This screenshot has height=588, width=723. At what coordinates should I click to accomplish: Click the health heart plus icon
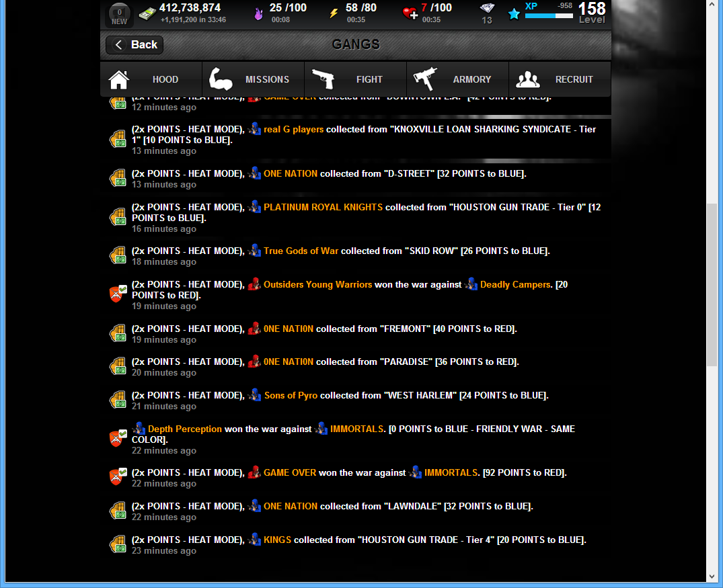pyautogui.click(x=410, y=13)
